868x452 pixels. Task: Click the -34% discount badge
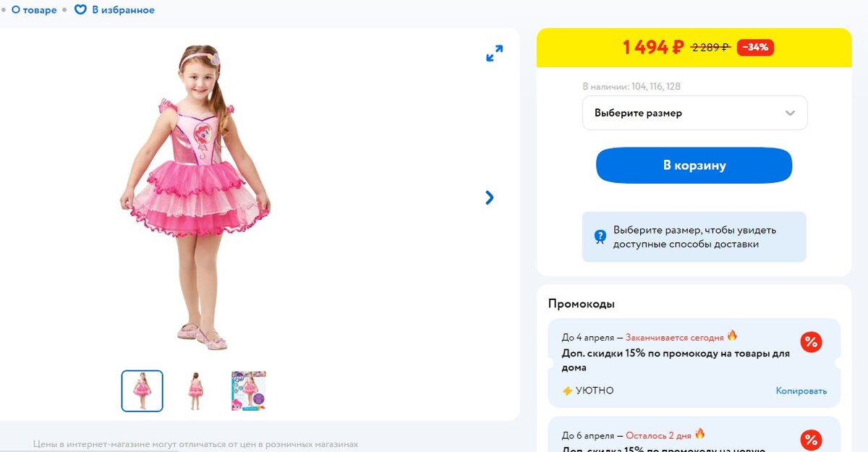(755, 48)
